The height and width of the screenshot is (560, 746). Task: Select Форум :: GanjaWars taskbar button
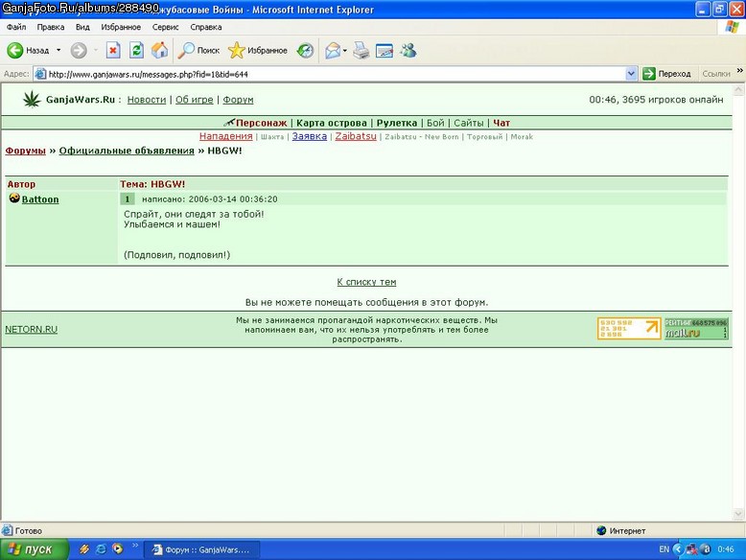[201, 549]
